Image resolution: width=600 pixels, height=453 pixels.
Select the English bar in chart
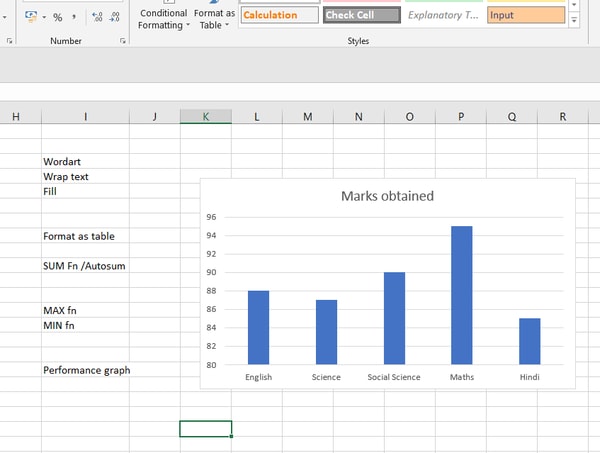click(259, 328)
